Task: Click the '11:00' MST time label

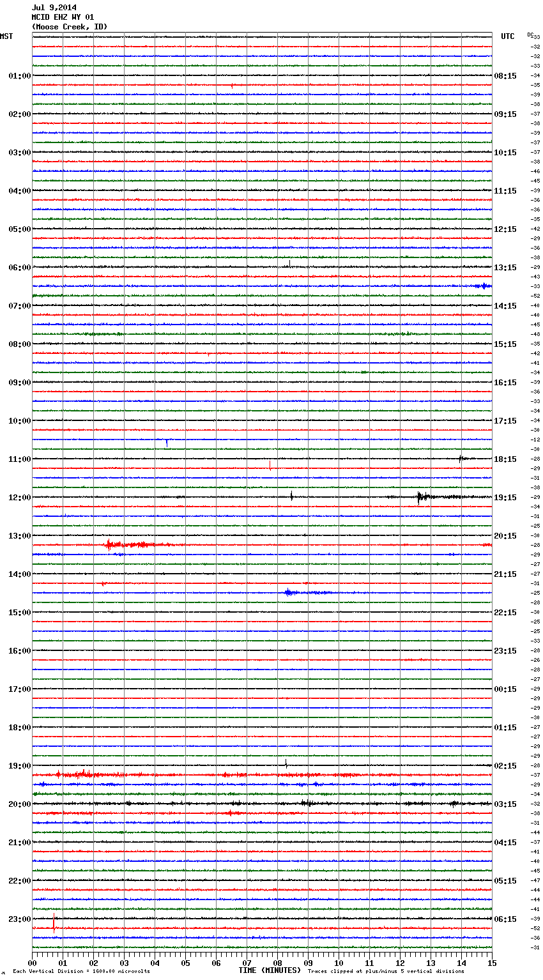Action: [20, 459]
